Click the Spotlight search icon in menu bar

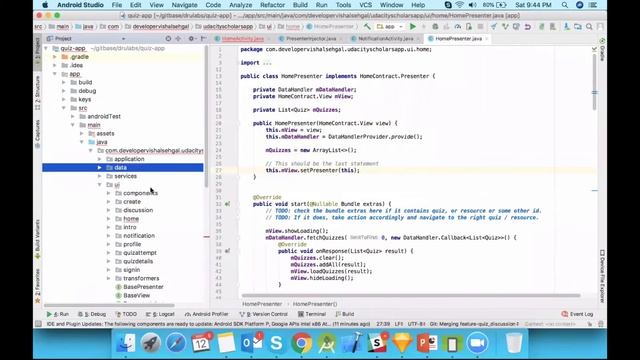(564, 5)
